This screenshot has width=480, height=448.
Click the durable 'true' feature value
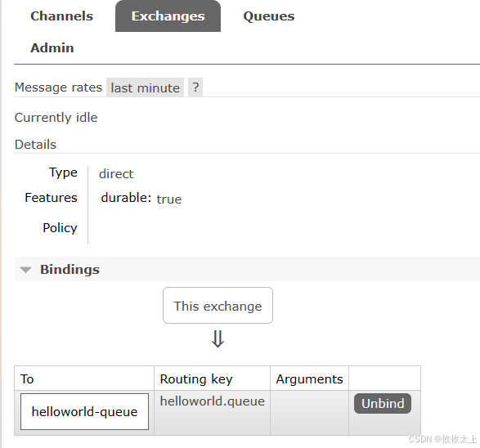(169, 199)
